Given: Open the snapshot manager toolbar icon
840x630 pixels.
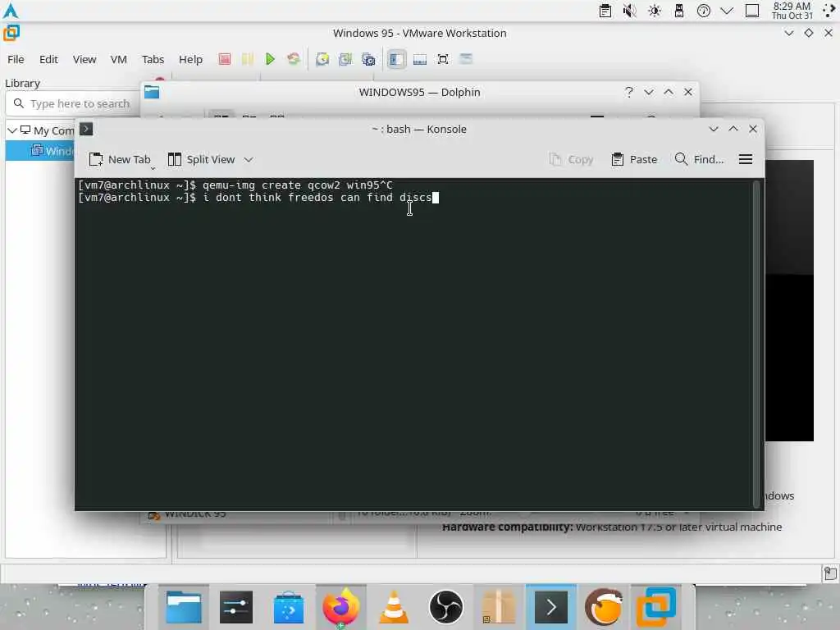Looking at the screenshot, I should (x=368, y=59).
